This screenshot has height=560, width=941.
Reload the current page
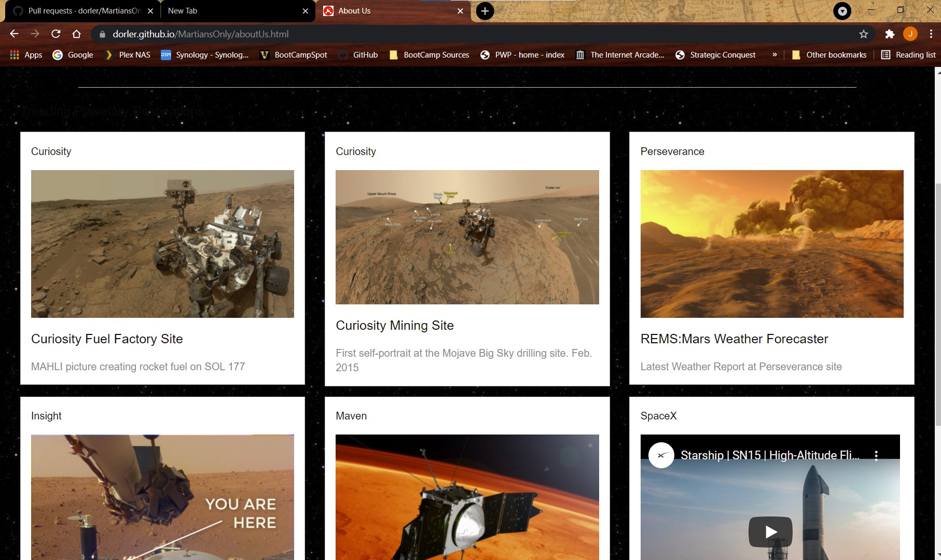tap(56, 34)
